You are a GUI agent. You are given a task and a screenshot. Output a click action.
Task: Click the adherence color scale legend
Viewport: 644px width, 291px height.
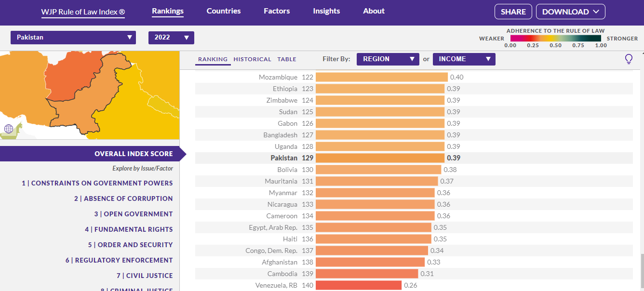point(555,39)
